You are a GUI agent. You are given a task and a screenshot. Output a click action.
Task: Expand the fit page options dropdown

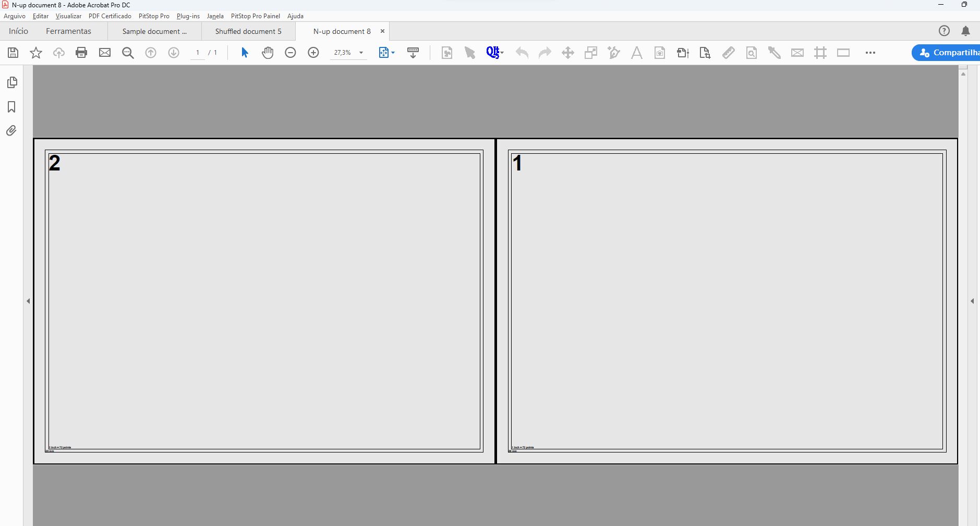tap(393, 53)
